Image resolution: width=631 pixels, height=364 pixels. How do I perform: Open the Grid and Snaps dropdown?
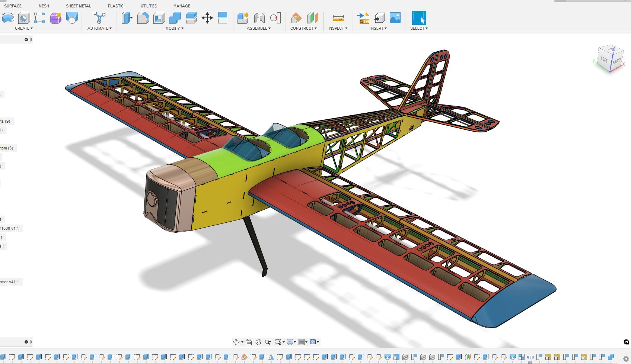303,342
